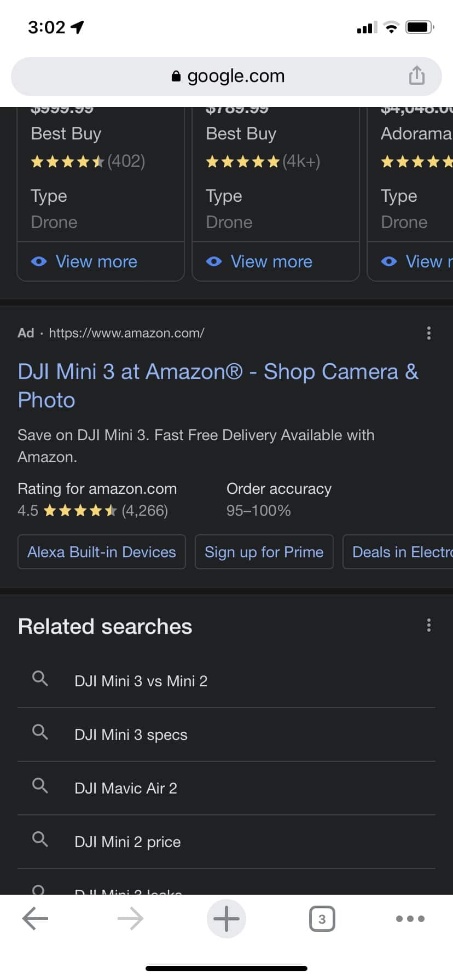Screen dimensions: 453x980
Task: Tap the share icon in address bar
Action: coord(416,75)
